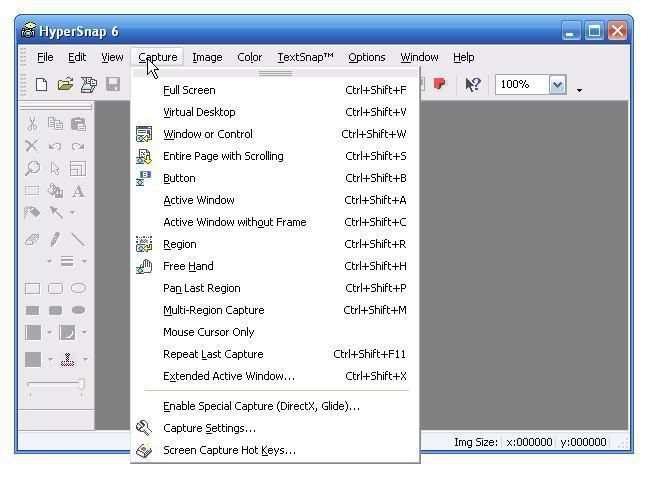
Task: Choose the Button capture menu entry
Action: coord(275,178)
